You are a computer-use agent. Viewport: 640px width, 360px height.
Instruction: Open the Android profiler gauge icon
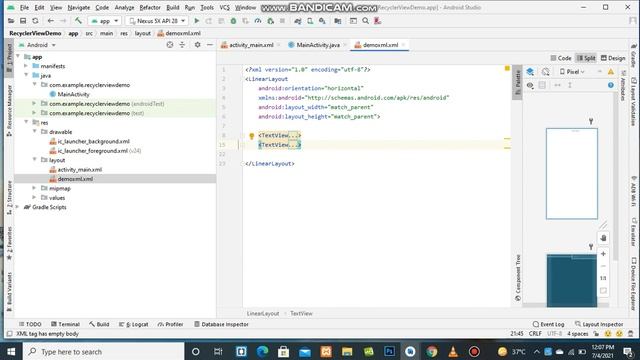tap(258, 21)
